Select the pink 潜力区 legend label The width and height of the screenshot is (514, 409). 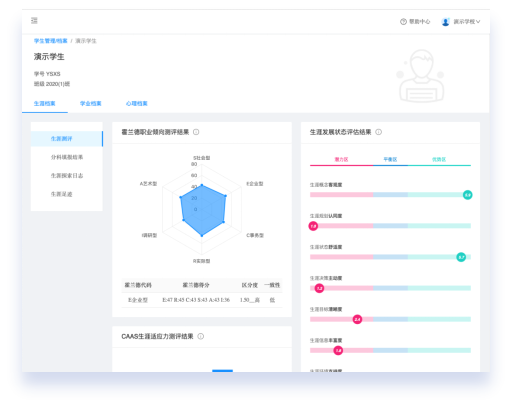(341, 159)
